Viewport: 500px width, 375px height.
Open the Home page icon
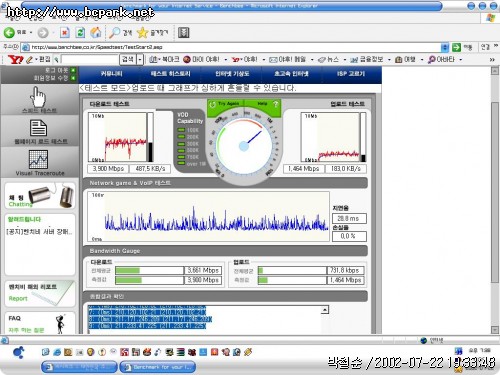coord(96,32)
